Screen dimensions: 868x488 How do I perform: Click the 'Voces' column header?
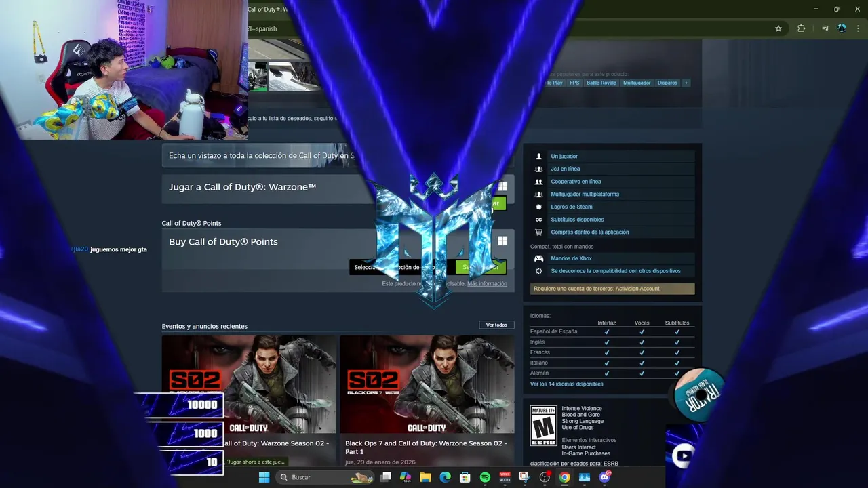[x=642, y=323]
